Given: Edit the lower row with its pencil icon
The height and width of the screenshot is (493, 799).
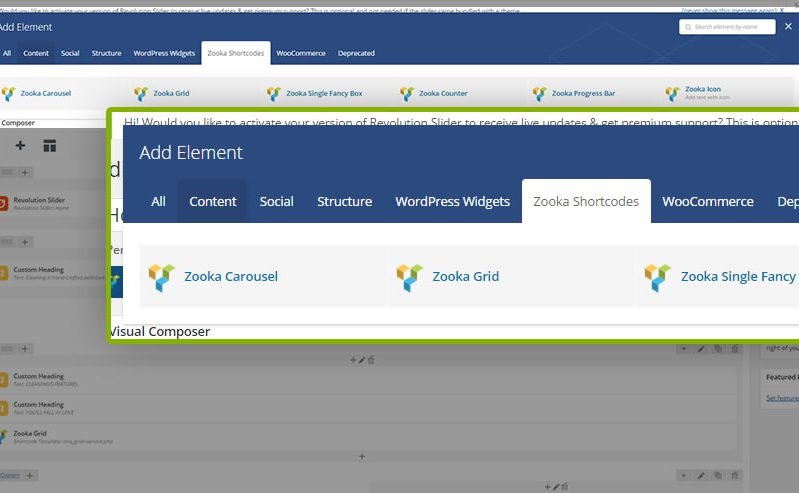Looking at the screenshot, I should 701,476.
